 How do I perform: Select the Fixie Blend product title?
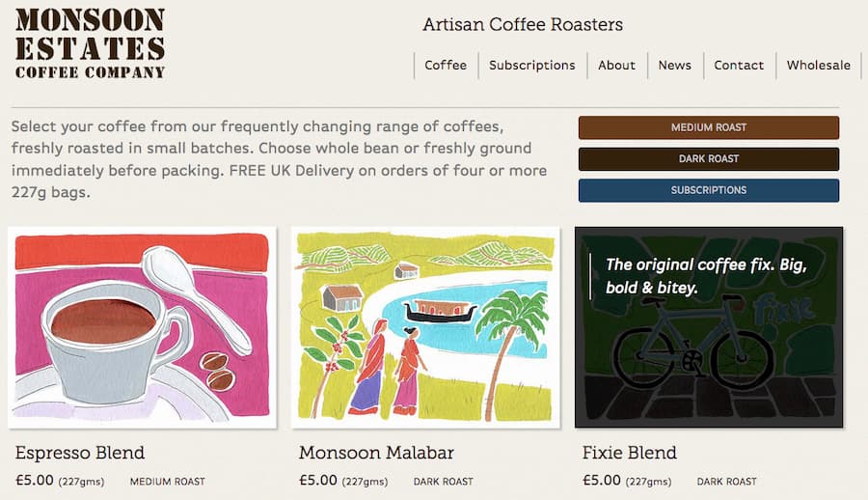pos(630,453)
